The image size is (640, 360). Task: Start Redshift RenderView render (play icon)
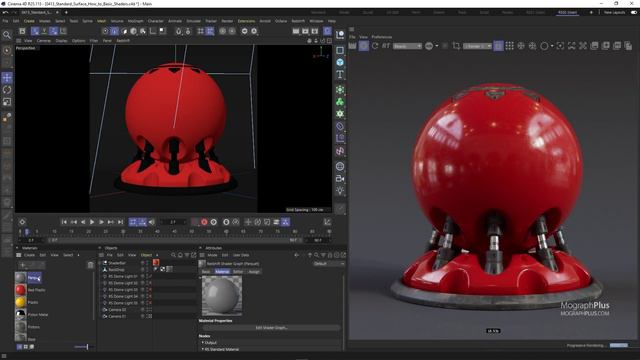pyautogui.click(x=364, y=46)
